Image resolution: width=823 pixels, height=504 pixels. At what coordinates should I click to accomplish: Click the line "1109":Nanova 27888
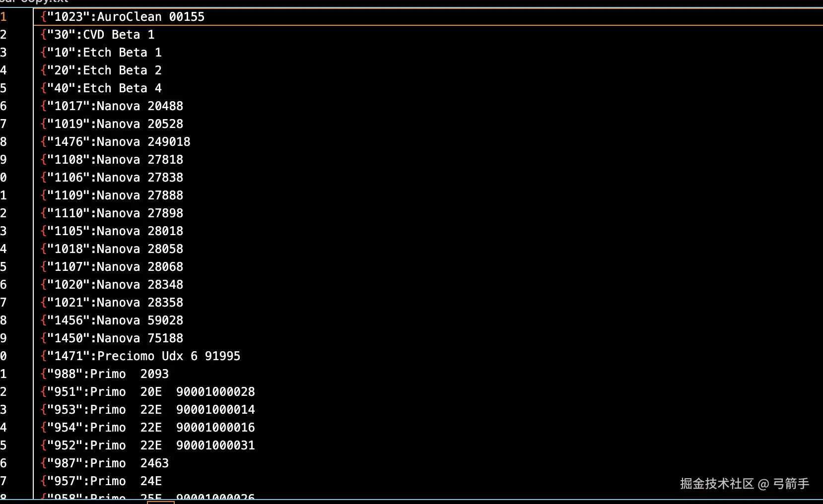(x=112, y=195)
